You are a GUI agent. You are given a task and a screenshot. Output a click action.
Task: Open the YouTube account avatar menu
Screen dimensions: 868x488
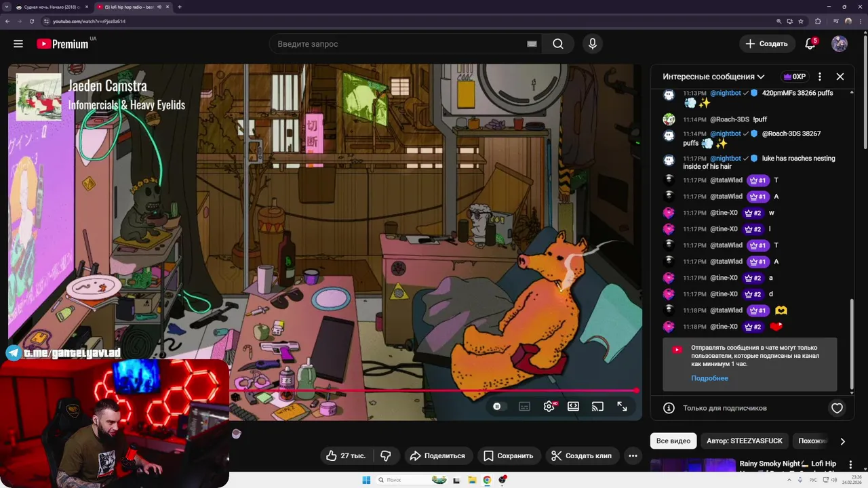click(x=840, y=44)
